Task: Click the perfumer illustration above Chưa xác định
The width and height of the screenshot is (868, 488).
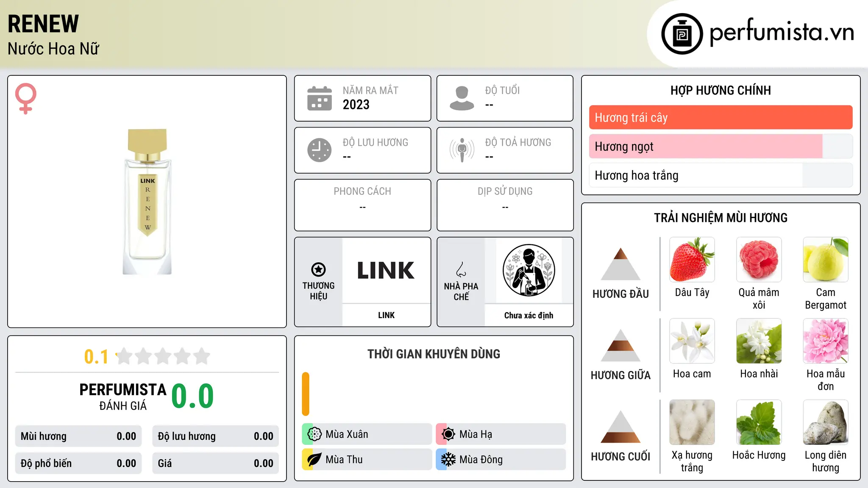Action: click(x=529, y=270)
